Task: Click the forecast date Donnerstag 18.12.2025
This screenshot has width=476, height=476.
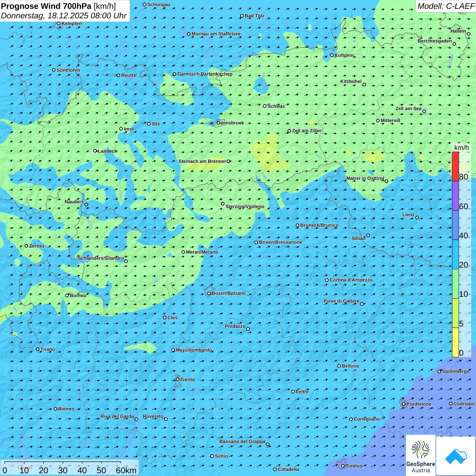Action: tap(64, 16)
